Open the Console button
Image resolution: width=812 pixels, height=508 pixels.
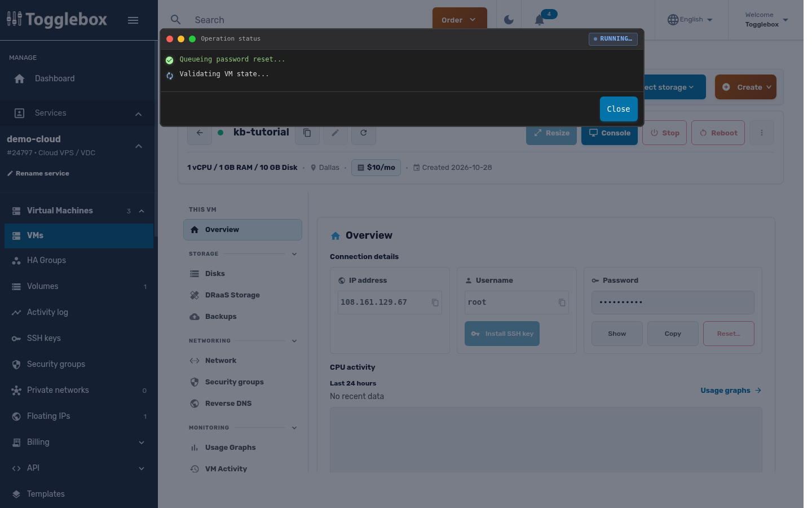tap(610, 133)
